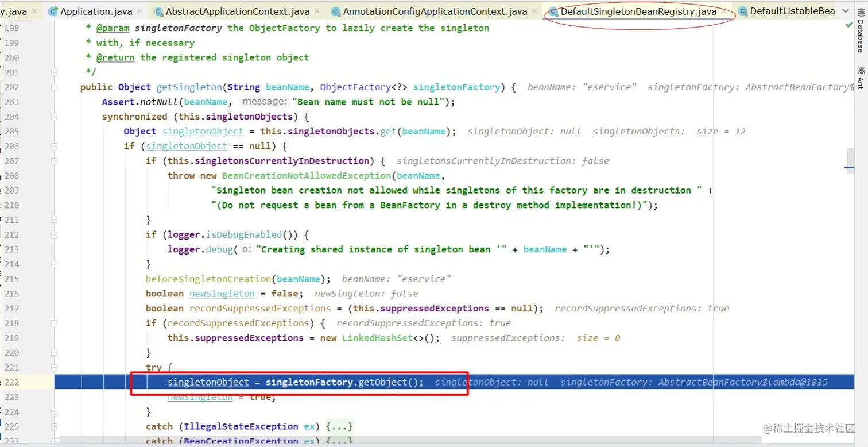Viewport: 868px width, 447px height.
Task: Click line 225 gutter fold toggle
Action: point(54,426)
